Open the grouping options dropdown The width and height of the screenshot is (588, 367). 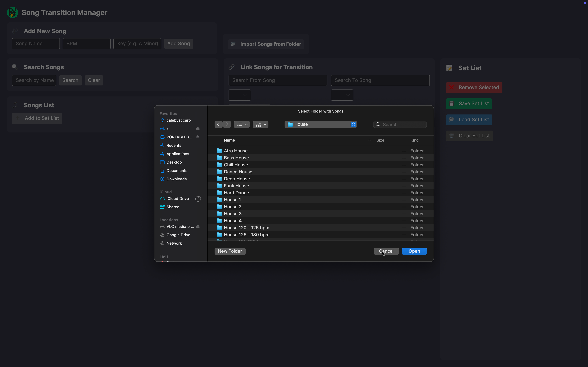tap(260, 124)
